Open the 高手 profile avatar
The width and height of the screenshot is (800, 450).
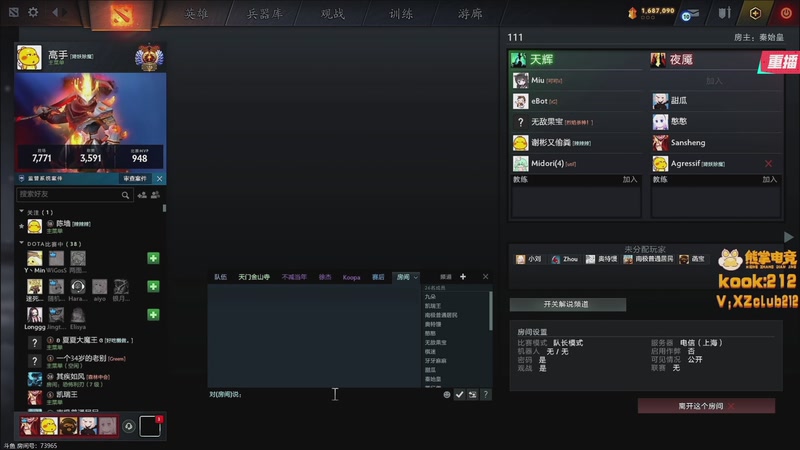[29, 58]
